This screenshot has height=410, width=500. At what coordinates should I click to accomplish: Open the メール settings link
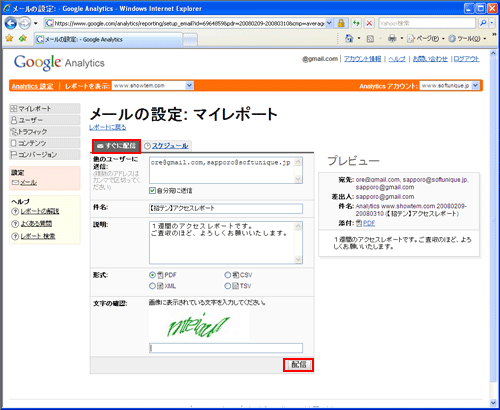tap(28, 183)
